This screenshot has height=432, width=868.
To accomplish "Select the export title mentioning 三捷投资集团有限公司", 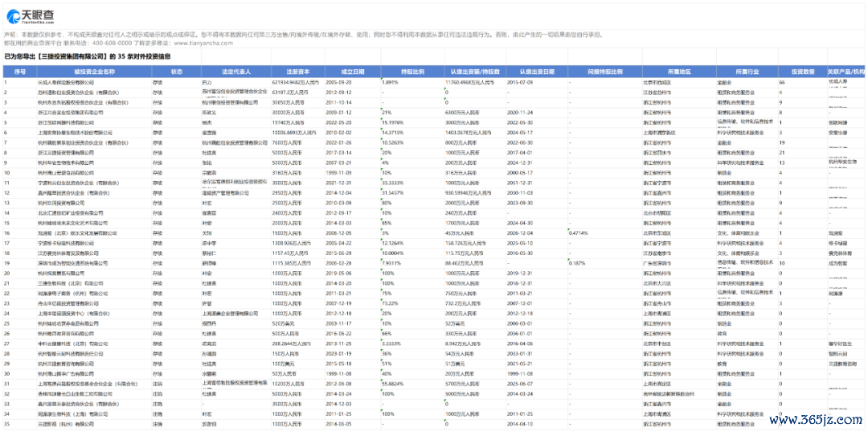I will (x=87, y=56).
